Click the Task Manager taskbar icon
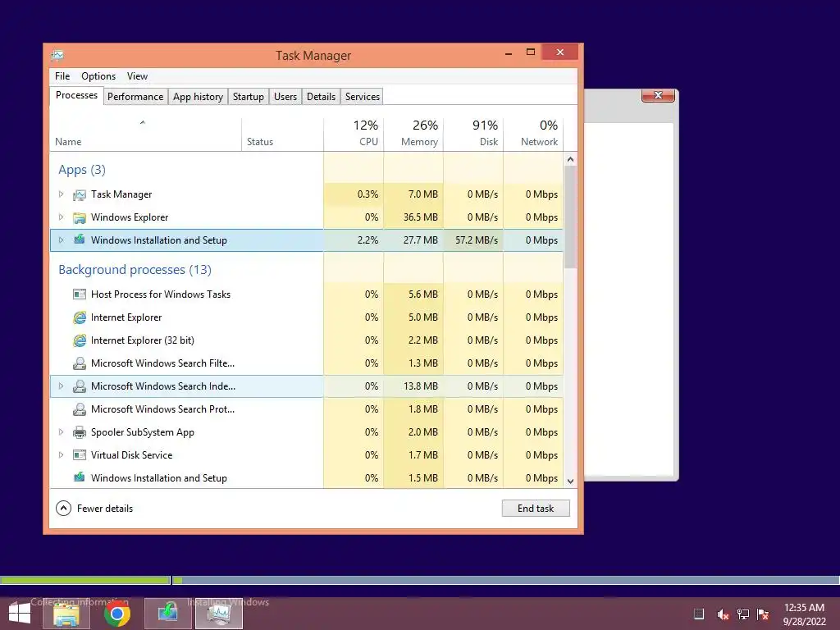The width and height of the screenshot is (840, 630). tap(218, 614)
